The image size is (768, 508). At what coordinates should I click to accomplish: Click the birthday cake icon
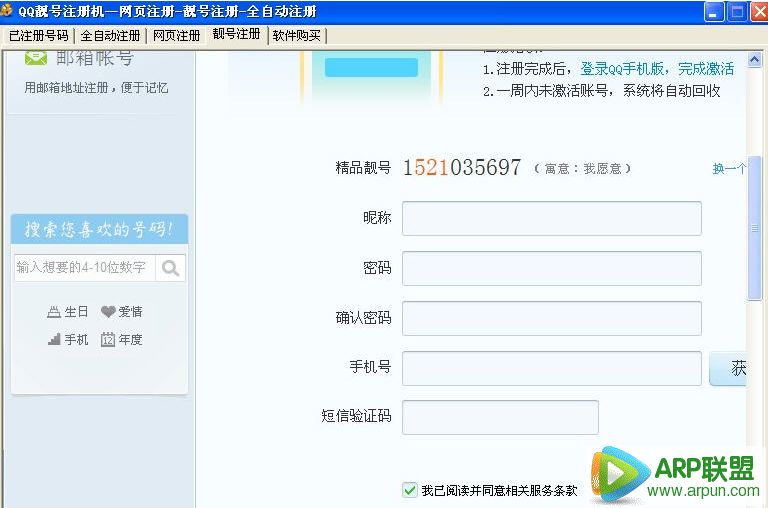[54, 312]
